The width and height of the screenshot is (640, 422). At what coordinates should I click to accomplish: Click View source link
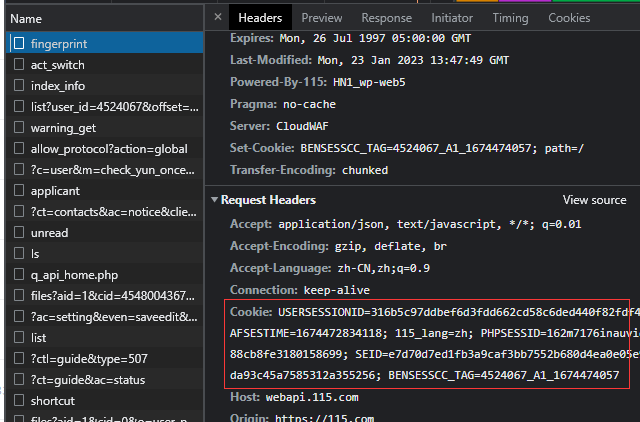(x=594, y=200)
